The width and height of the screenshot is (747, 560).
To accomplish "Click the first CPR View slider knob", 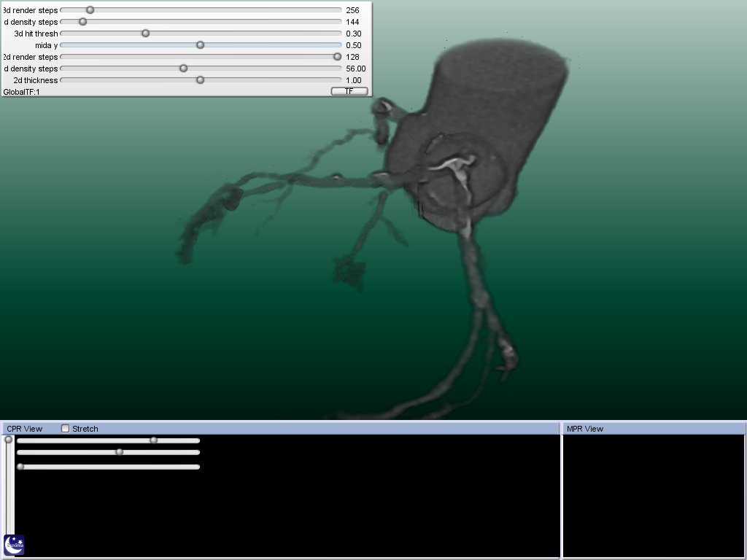I will [x=153, y=440].
